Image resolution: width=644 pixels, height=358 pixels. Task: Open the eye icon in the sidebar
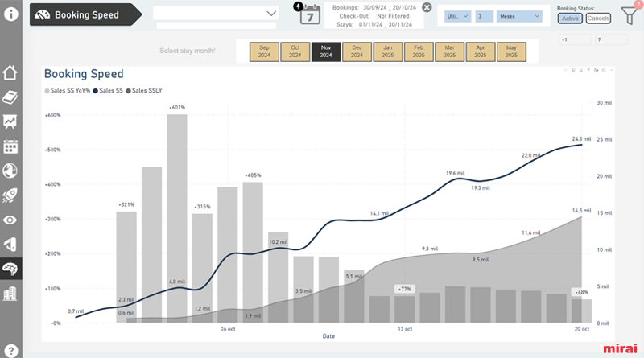coord(10,220)
